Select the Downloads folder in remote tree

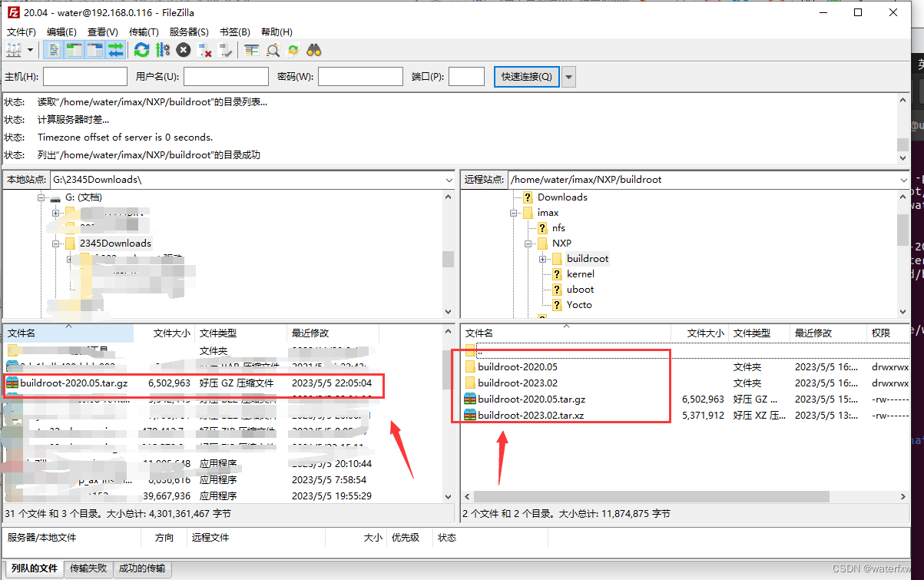tap(562, 197)
